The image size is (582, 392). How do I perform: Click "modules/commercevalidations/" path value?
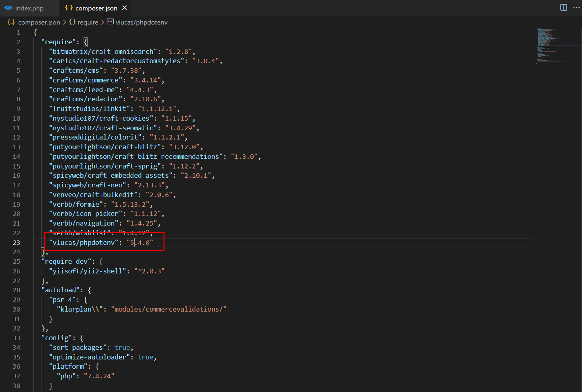(169, 309)
